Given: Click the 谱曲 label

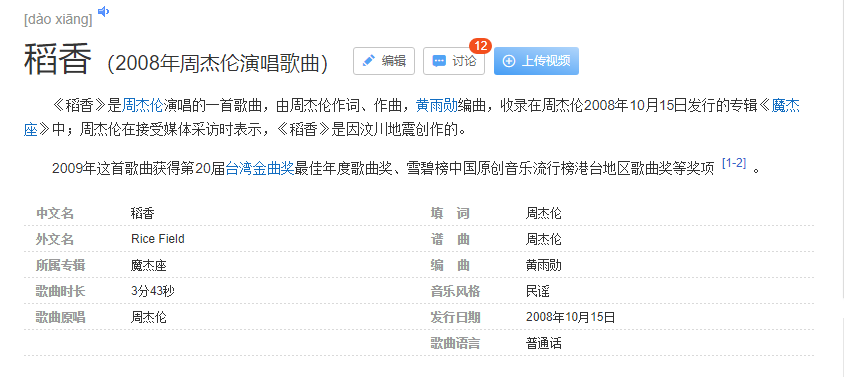Looking at the screenshot, I should click(x=450, y=239).
